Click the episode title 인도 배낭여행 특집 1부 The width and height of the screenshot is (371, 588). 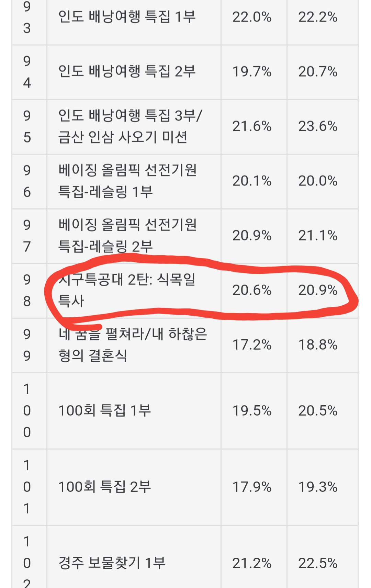pos(127,17)
